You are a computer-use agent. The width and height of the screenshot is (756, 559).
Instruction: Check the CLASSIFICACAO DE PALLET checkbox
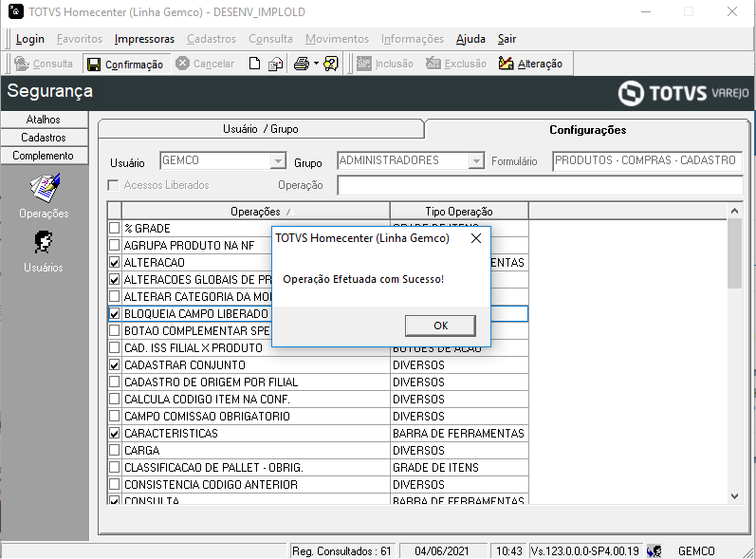pos(114,467)
